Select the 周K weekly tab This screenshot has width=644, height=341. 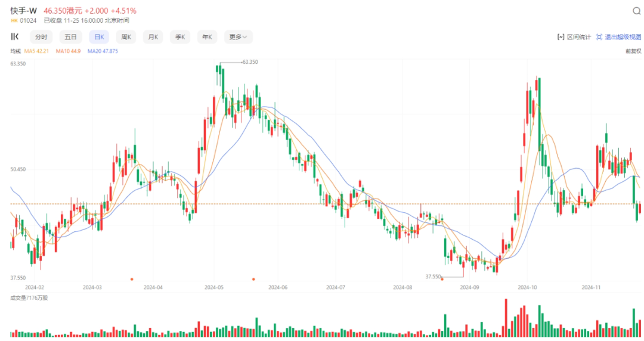pos(126,37)
